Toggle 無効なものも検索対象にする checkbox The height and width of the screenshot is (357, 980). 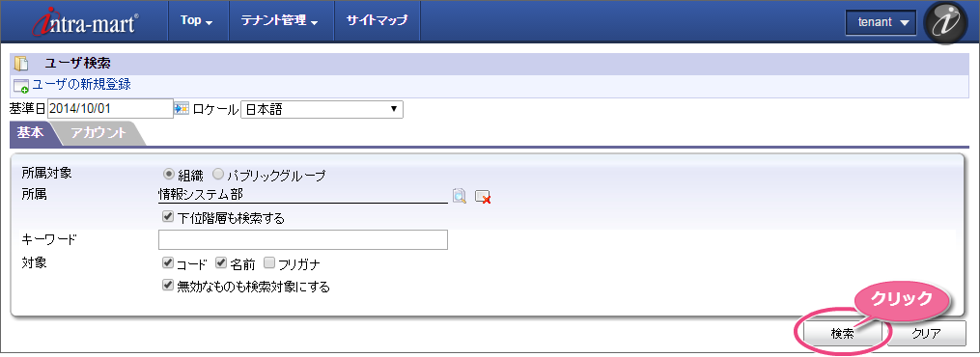tap(167, 286)
